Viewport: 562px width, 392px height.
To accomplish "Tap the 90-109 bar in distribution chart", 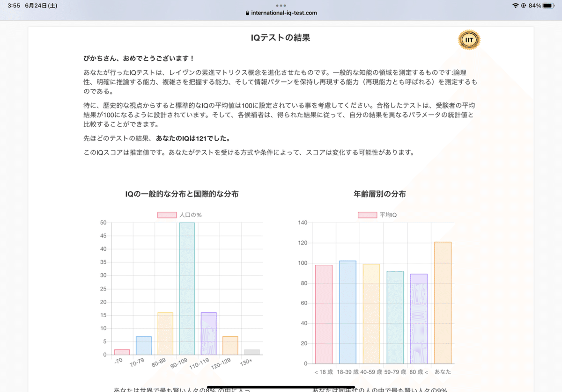I will [187, 289].
